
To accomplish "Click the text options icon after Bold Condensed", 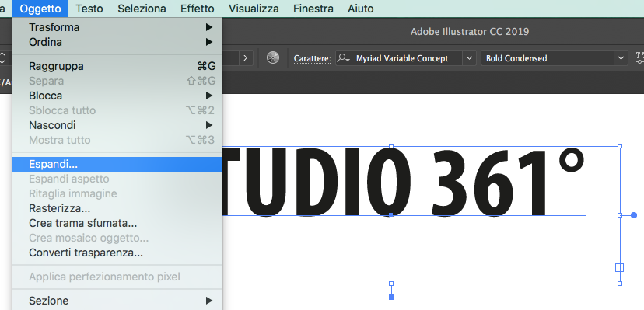I will (x=639, y=57).
